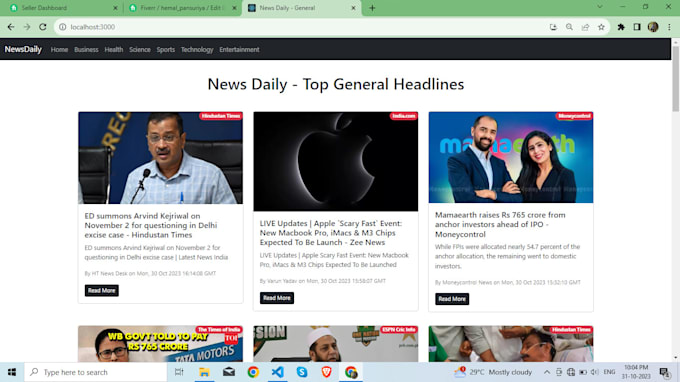
Task: Bookmark this page with star icon
Action: pos(601,27)
